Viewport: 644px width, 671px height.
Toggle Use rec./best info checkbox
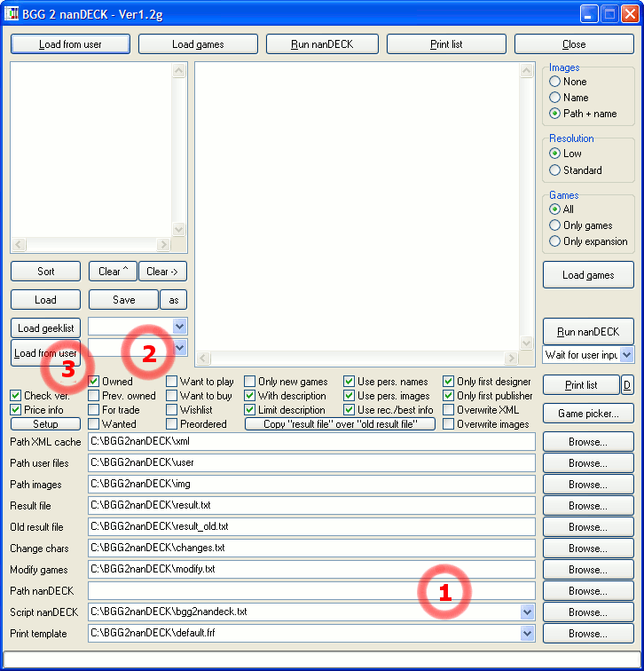(349, 409)
